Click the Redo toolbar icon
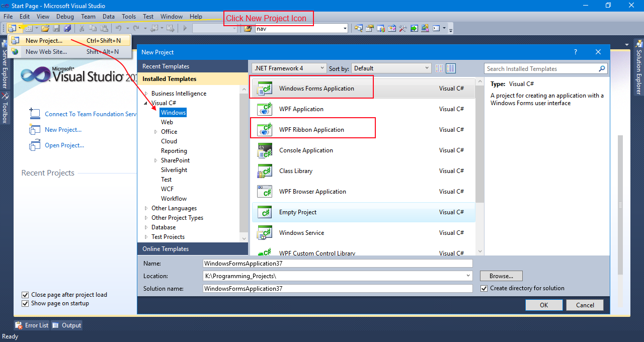Screen dimensions: 644x342 coord(136,28)
